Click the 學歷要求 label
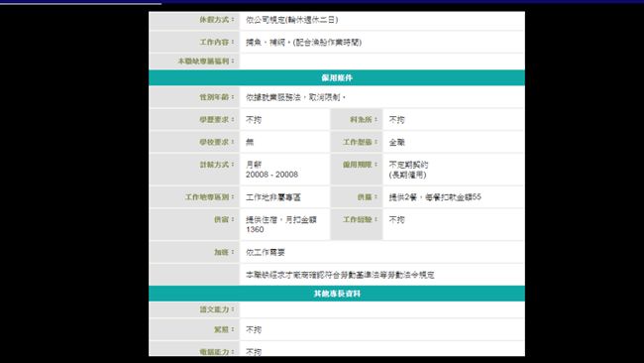The height and width of the screenshot is (363, 644). coord(217,119)
